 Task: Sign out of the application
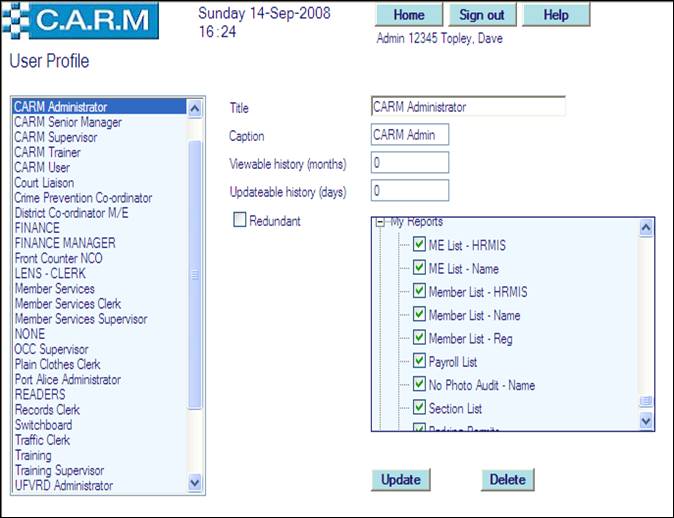coord(481,15)
